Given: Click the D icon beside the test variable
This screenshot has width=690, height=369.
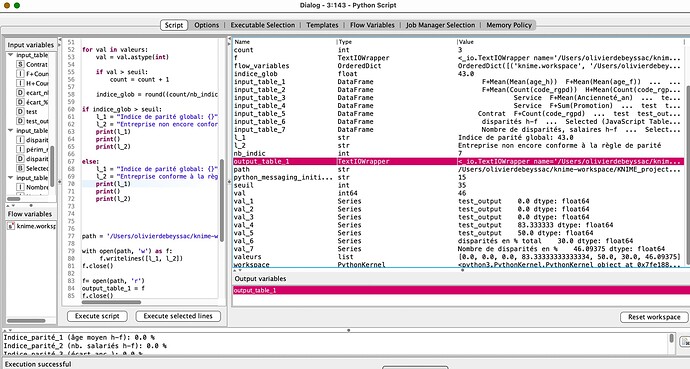Looking at the screenshot, I should point(20,112).
